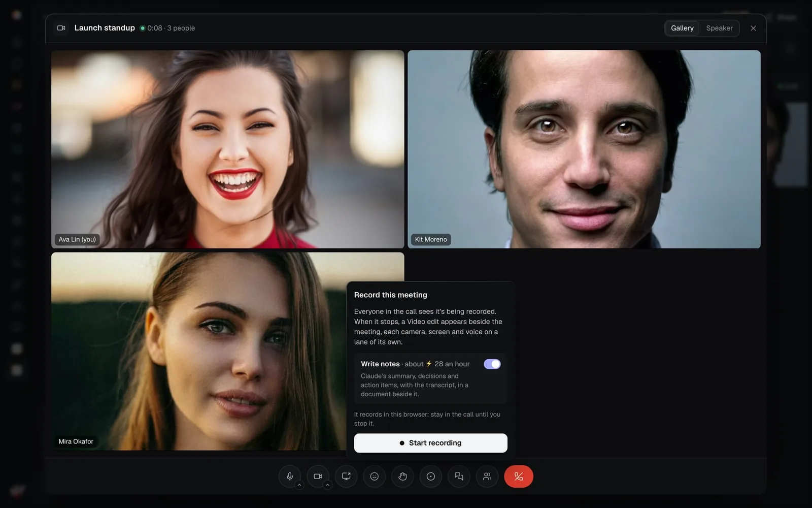Viewport: 812px width, 508px height.
Task: Close the Launch standup call window
Action: click(753, 28)
